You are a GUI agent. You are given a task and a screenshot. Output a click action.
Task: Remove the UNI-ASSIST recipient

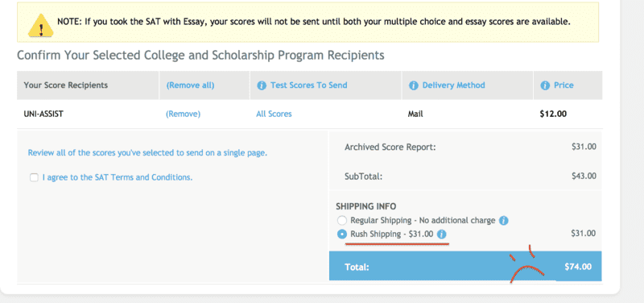[x=183, y=114]
